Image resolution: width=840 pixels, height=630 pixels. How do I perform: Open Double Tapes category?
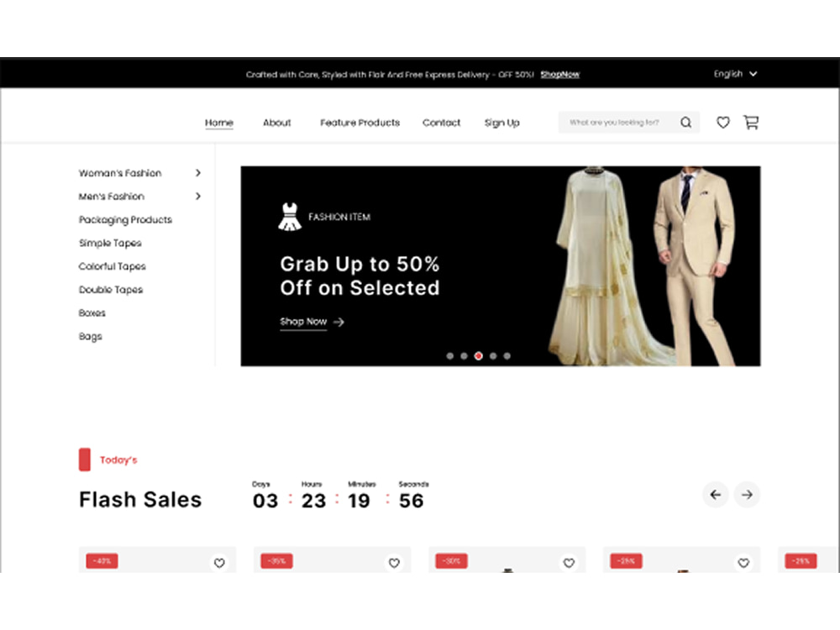(x=111, y=290)
